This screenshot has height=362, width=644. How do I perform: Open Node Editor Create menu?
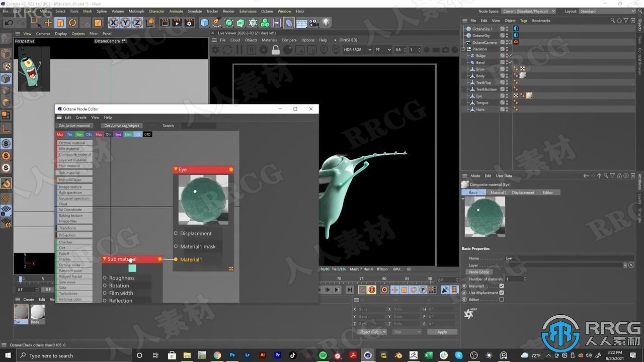(81, 117)
